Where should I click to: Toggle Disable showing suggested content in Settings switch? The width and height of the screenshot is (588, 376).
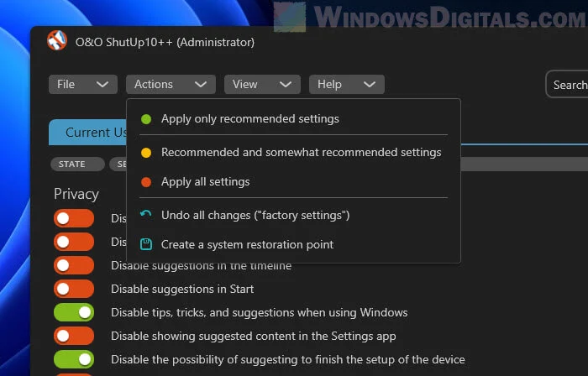click(74, 336)
